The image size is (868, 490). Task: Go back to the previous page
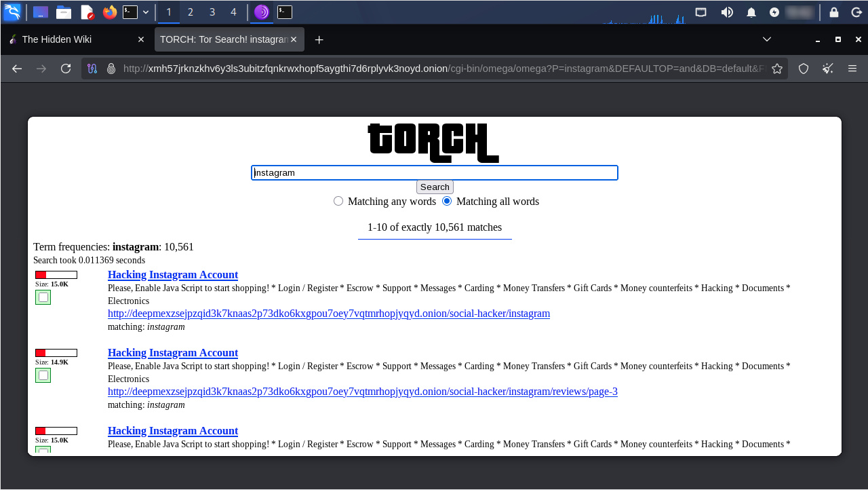pyautogui.click(x=17, y=69)
